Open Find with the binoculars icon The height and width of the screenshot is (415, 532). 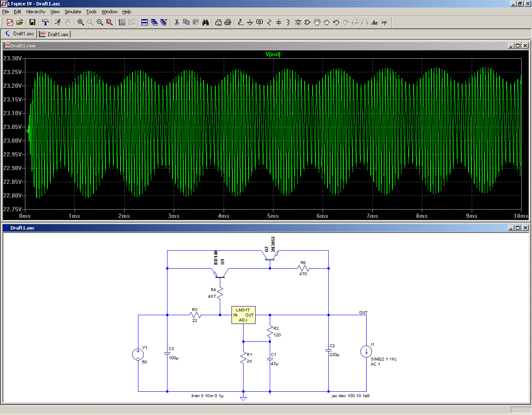[205, 22]
